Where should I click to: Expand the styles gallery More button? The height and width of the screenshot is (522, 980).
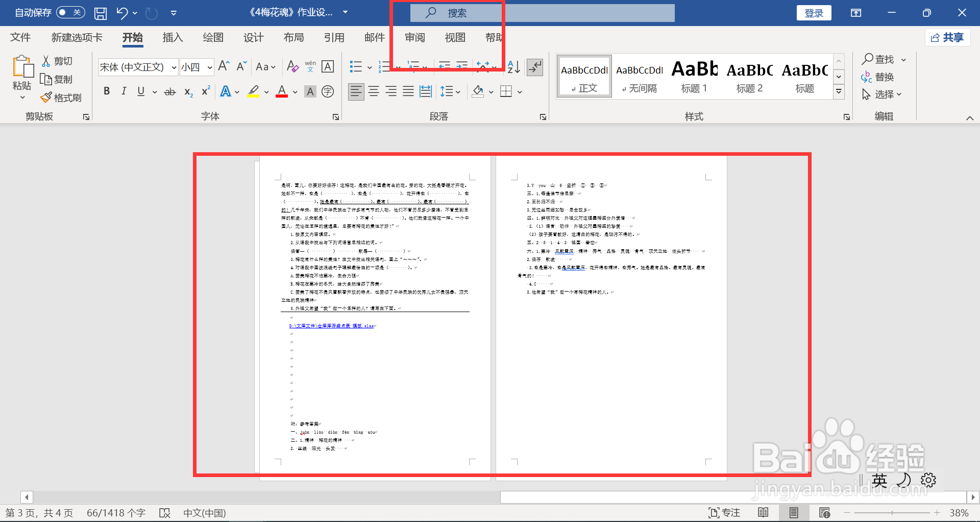839,92
